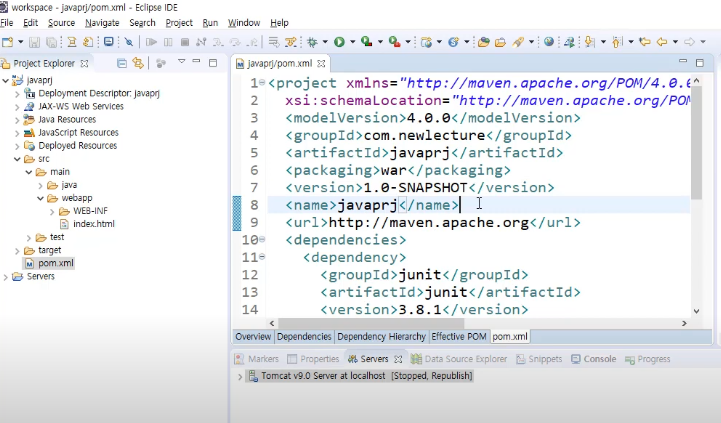Click the Project Explorer filter icon
This screenshot has width=721, height=423.
click(160, 63)
